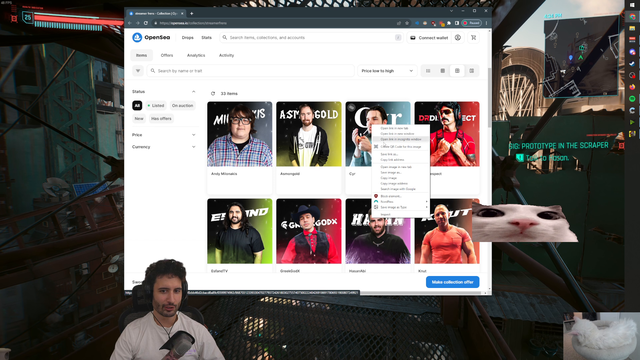Click the refresh icon next to 33 items
The height and width of the screenshot is (360, 640).
(213, 93)
